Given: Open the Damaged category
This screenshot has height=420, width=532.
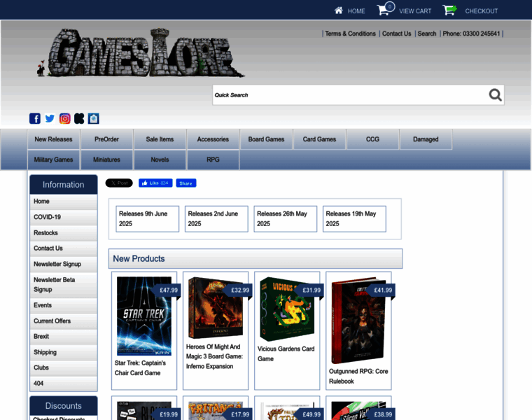Looking at the screenshot, I should 426,139.
